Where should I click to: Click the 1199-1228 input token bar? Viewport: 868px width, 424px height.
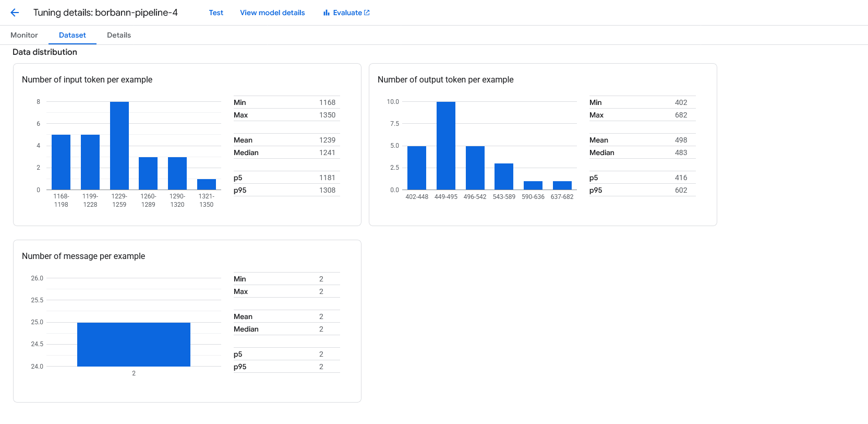pyautogui.click(x=90, y=162)
